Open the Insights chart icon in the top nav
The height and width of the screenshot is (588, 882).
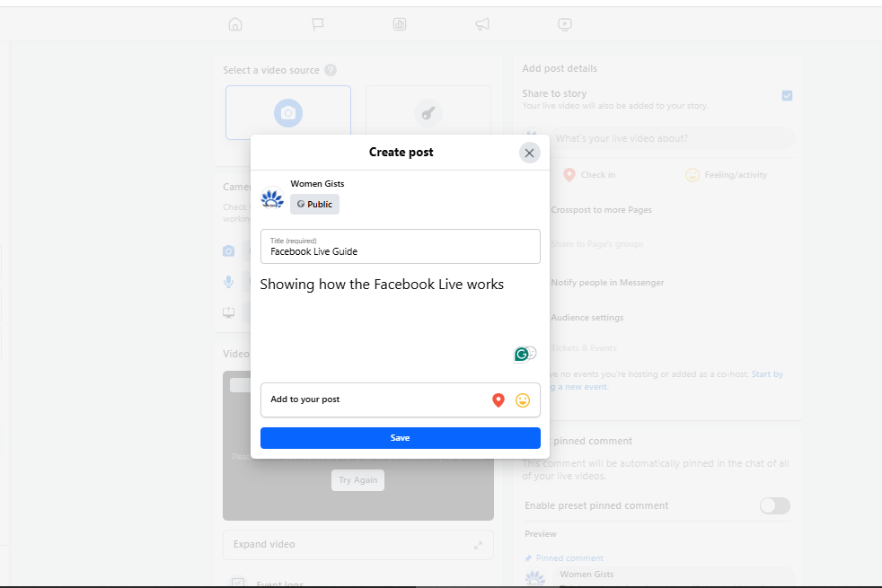(x=400, y=24)
